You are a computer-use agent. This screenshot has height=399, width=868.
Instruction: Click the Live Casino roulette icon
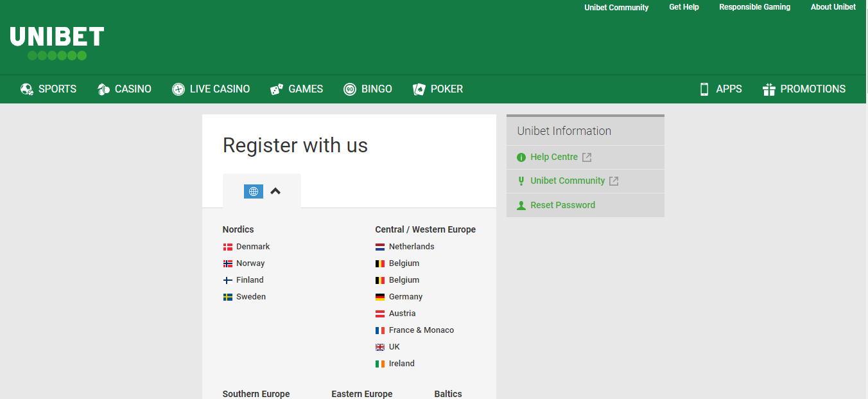[x=178, y=89]
